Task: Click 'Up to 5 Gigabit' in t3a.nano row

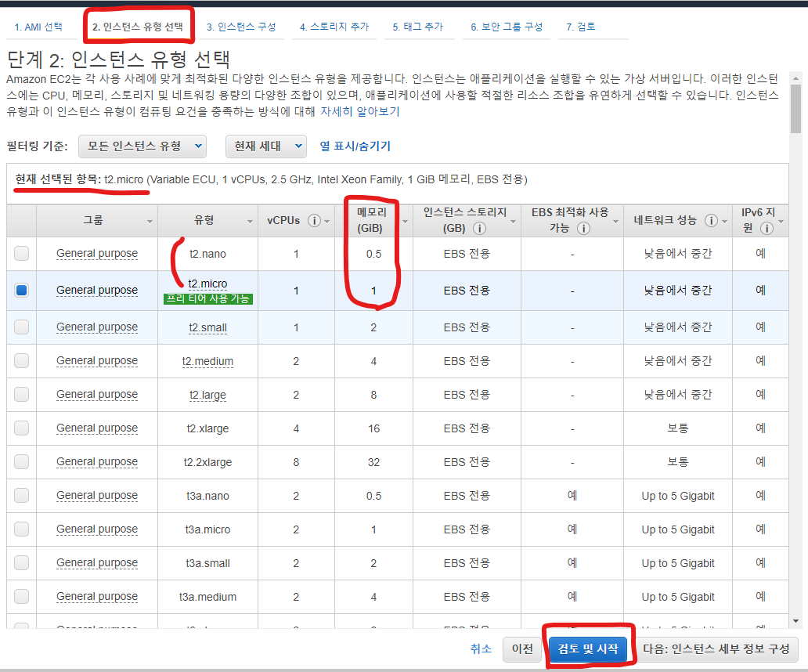Action: [677, 497]
